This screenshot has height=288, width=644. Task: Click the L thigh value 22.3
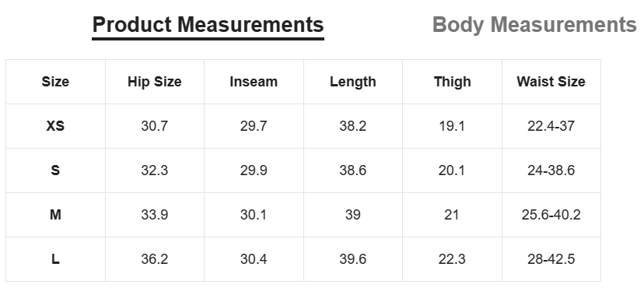[x=452, y=259]
